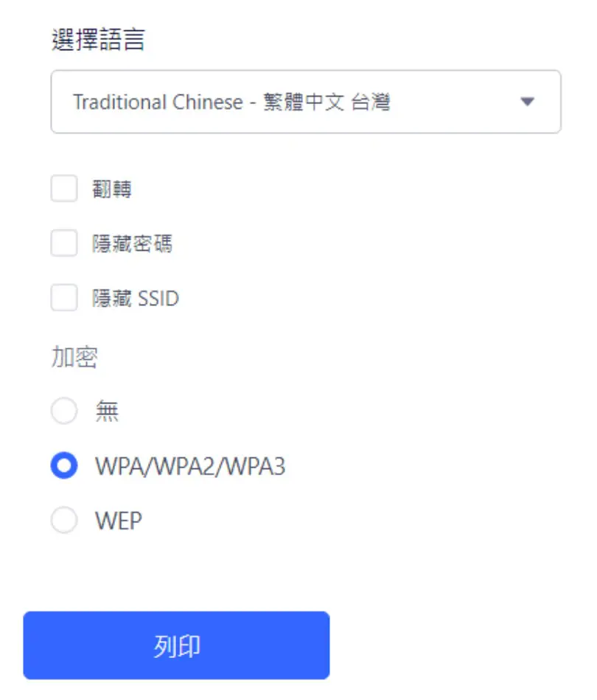The image size is (597, 700).
Task: Check the 隱藏 SSID box
Action: (x=64, y=298)
